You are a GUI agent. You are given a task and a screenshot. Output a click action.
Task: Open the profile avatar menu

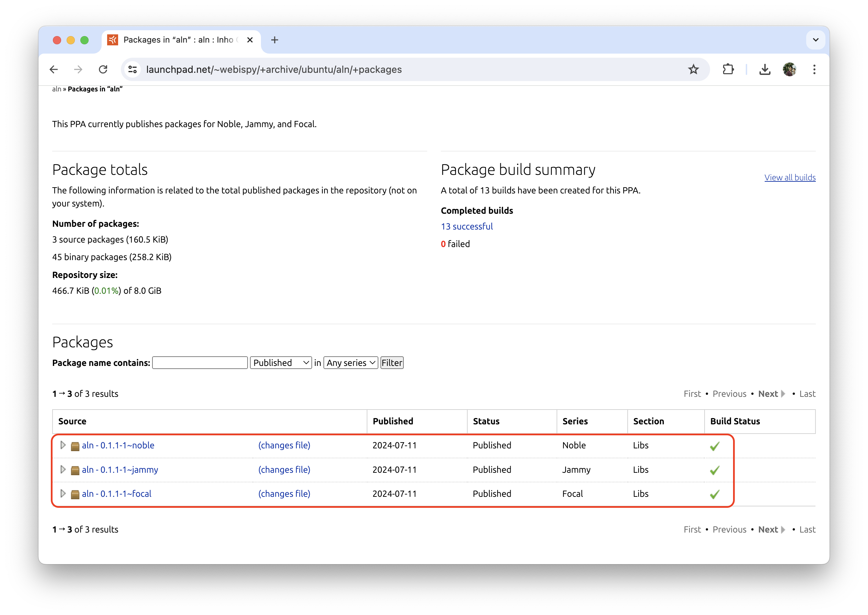pyautogui.click(x=789, y=69)
